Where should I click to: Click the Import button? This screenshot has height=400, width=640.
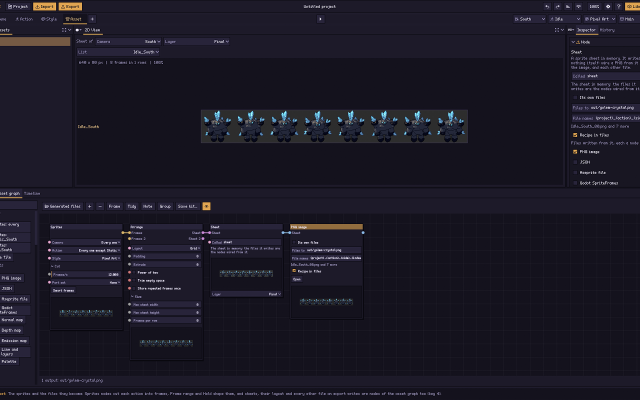point(44,7)
